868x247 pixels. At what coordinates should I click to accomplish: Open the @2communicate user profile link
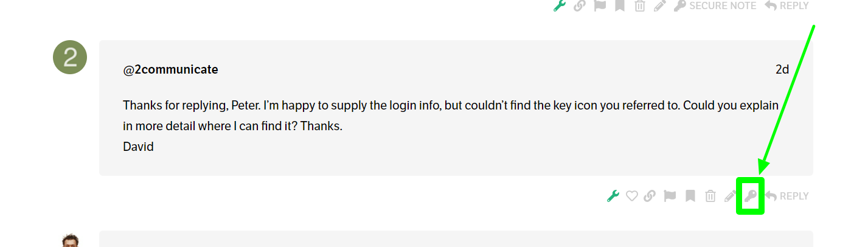pos(170,69)
